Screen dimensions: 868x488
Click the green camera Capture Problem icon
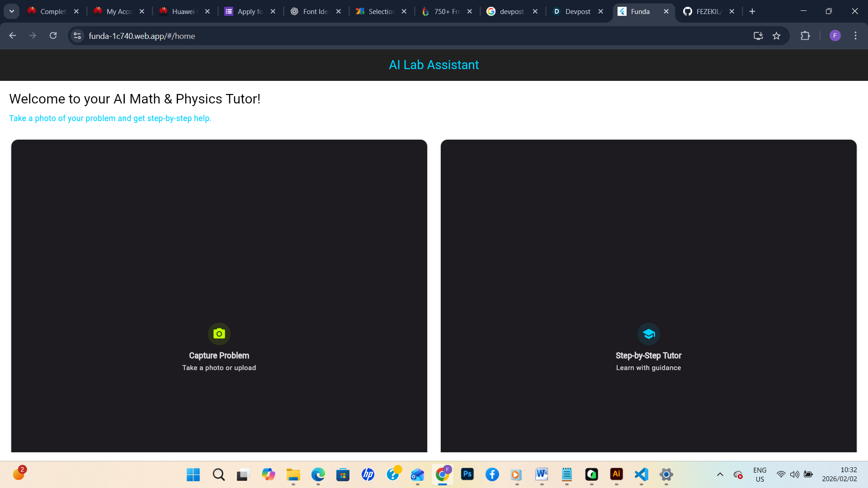219,334
